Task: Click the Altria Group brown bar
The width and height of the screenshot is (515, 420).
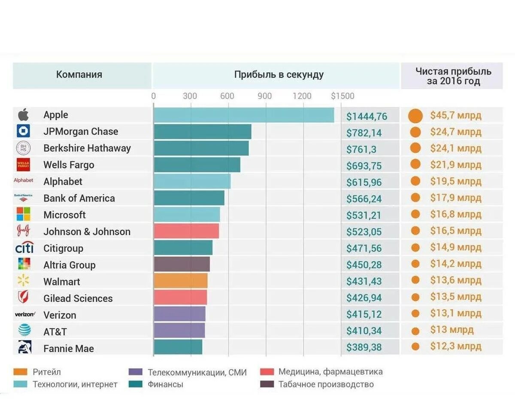Action: point(182,264)
